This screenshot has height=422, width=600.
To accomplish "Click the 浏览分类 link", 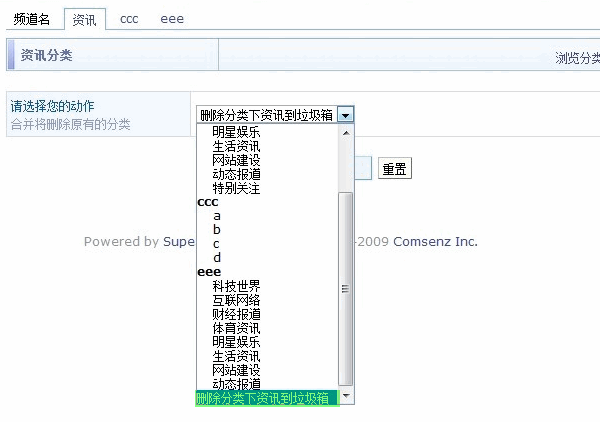I will point(577,58).
